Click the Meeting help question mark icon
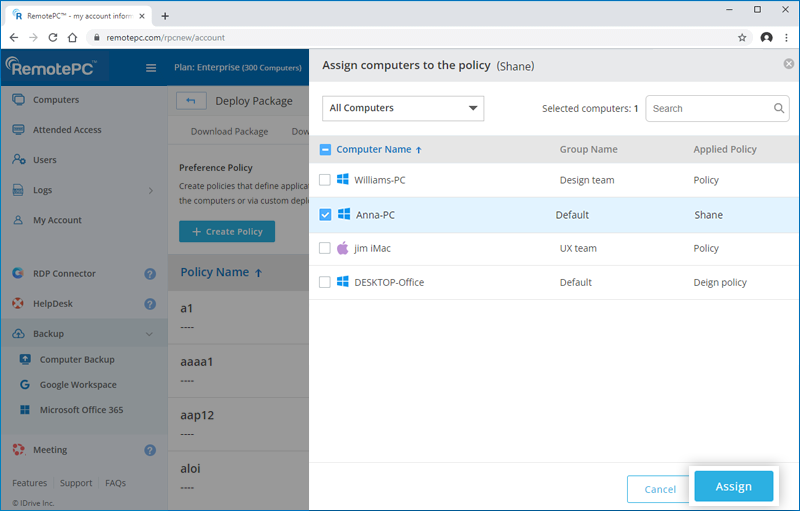 (x=150, y=450)
